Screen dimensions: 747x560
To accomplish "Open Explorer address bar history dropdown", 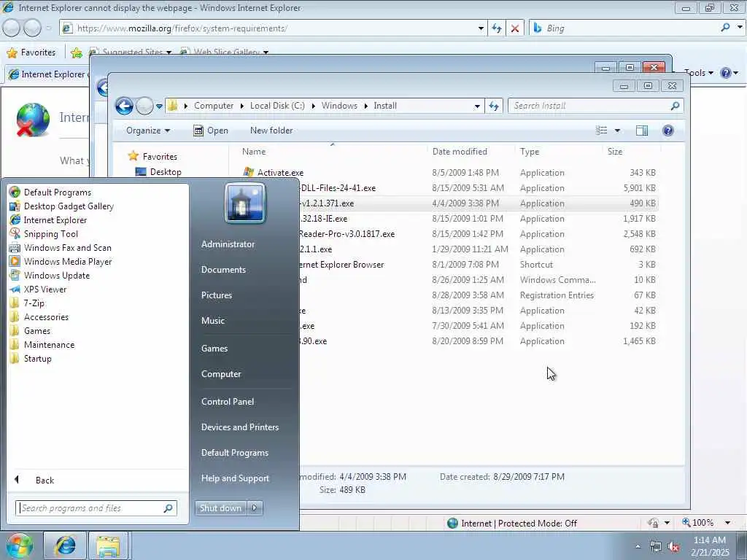I will coord(477,106).
